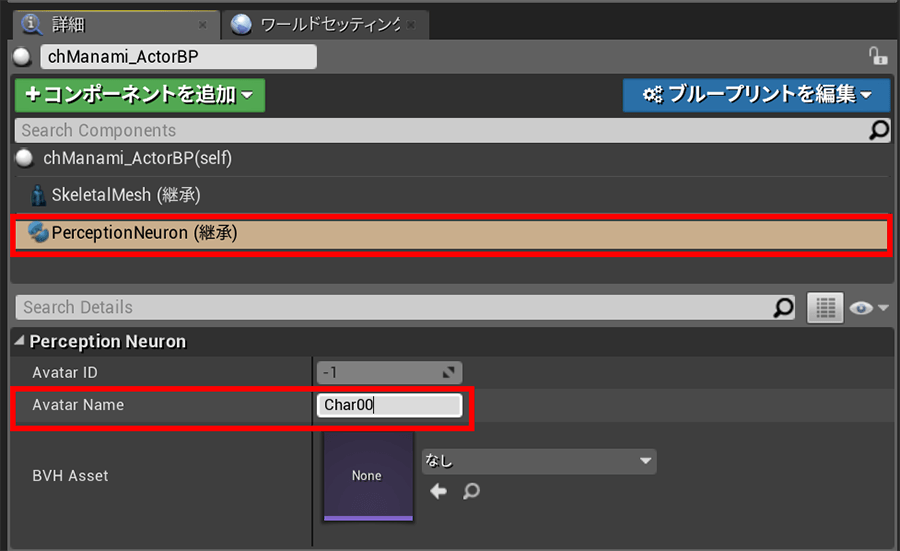Screen dimensions: 900x551
Task: Open the ワールドセッティング tab
Action: [x=325, y=25]
